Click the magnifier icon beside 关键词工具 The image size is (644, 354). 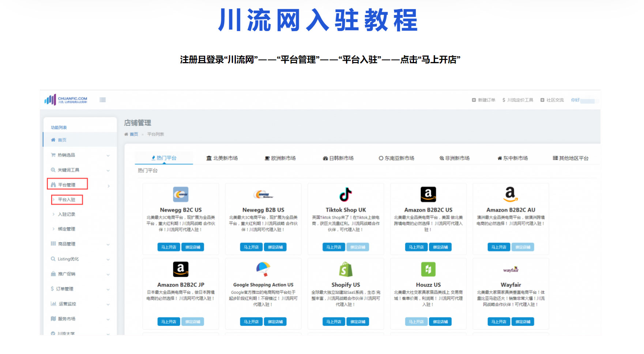click(x=53, y=170)
